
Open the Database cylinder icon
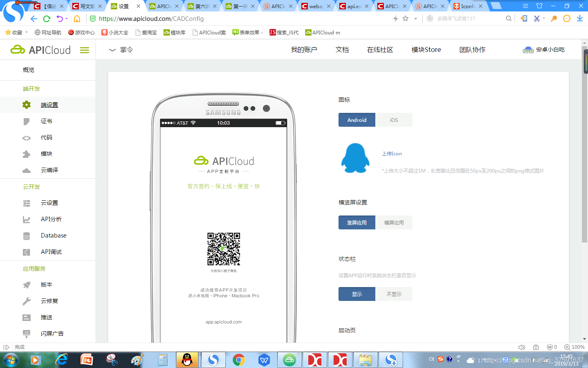click(x=27, y=236)
